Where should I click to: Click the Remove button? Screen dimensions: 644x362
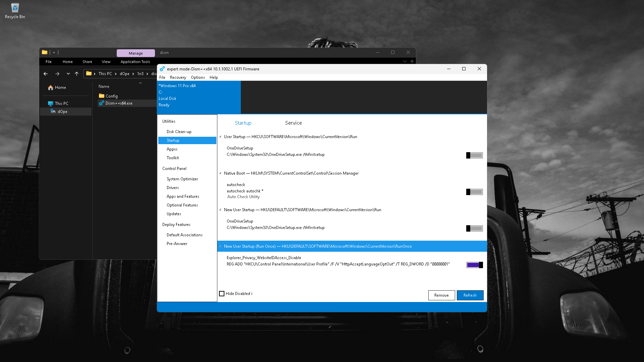coord(441,295)
